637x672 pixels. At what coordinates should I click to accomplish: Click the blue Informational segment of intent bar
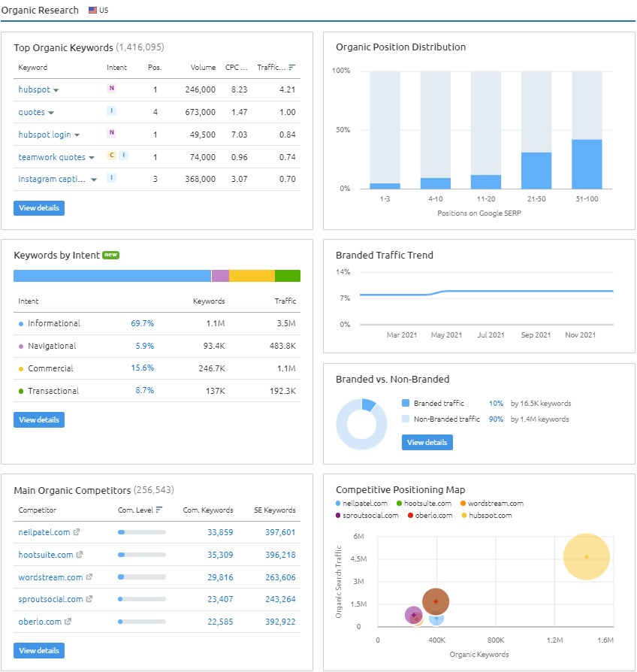click(x=112, y=276)
